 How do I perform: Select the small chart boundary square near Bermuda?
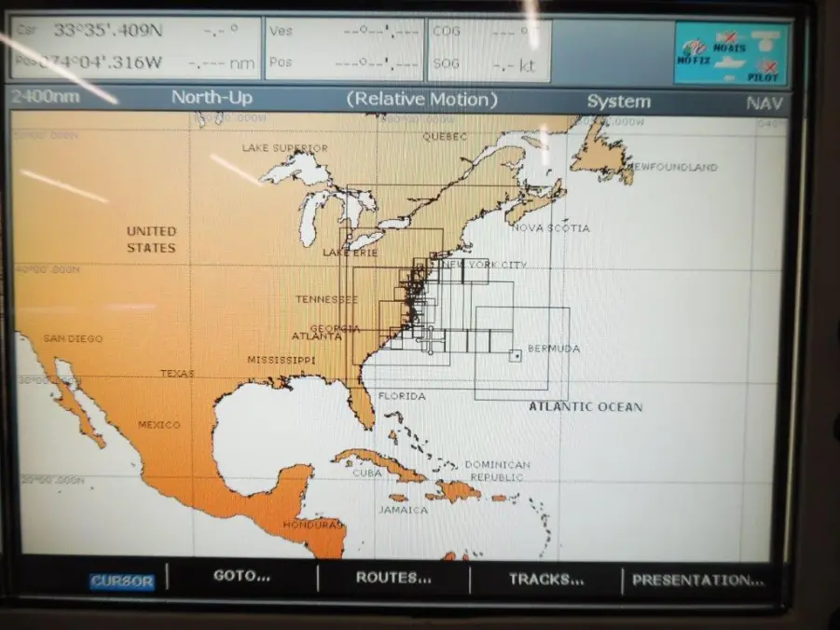pos(515,355)
